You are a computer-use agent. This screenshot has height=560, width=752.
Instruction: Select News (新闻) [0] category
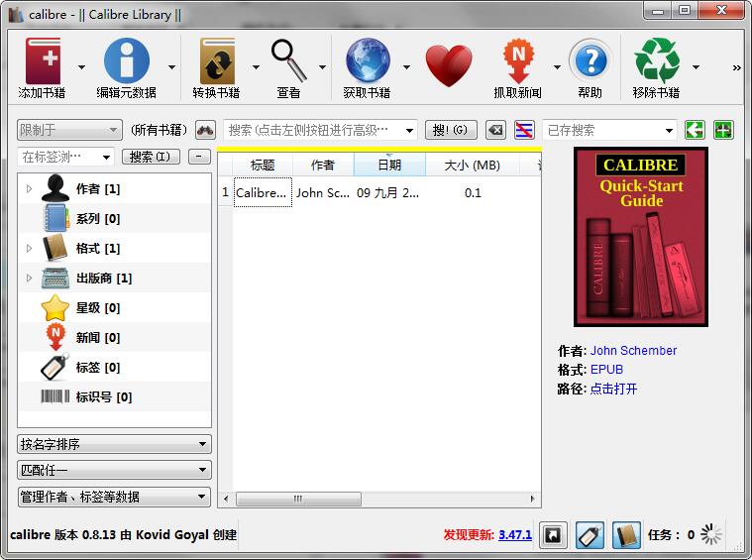(114, 337)
